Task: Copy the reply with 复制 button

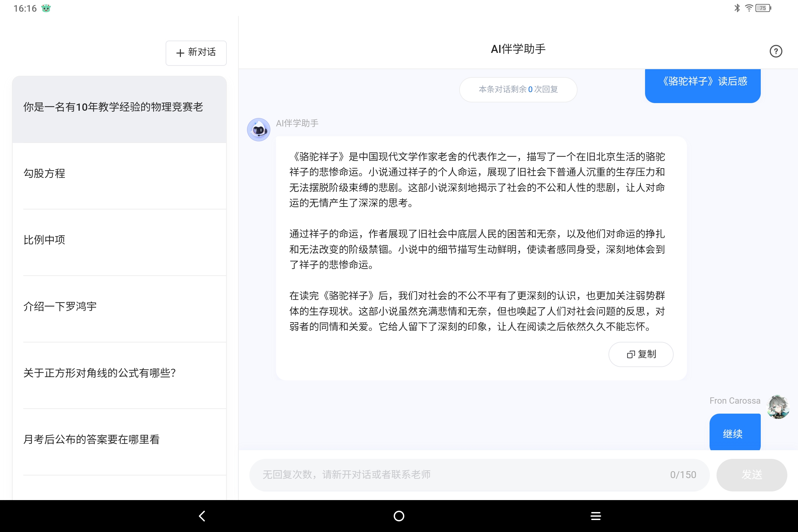Action: coord(641,354)
